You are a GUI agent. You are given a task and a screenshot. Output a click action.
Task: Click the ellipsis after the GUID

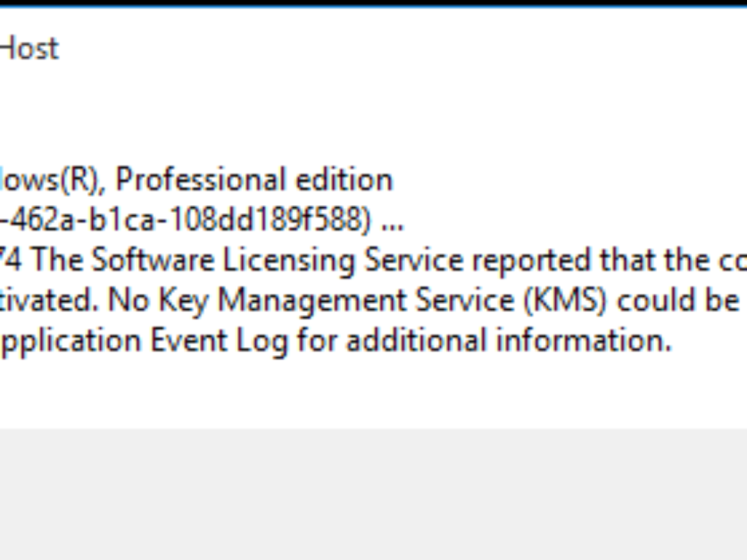[x=392, y=222]
